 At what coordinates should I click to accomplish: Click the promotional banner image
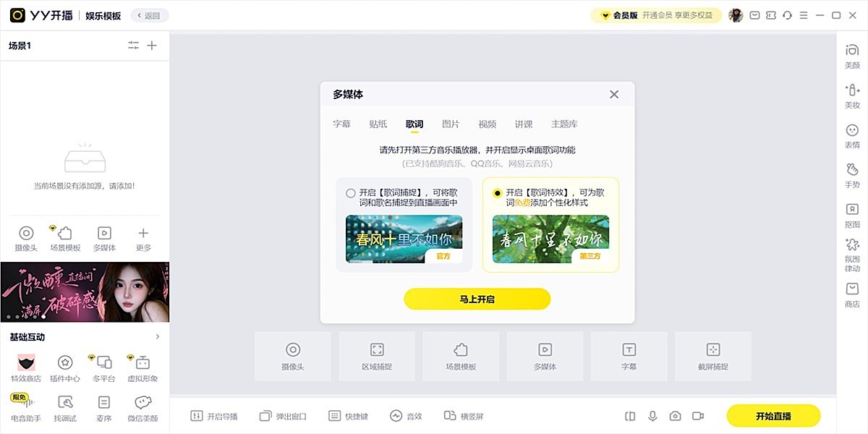[85, 292]
